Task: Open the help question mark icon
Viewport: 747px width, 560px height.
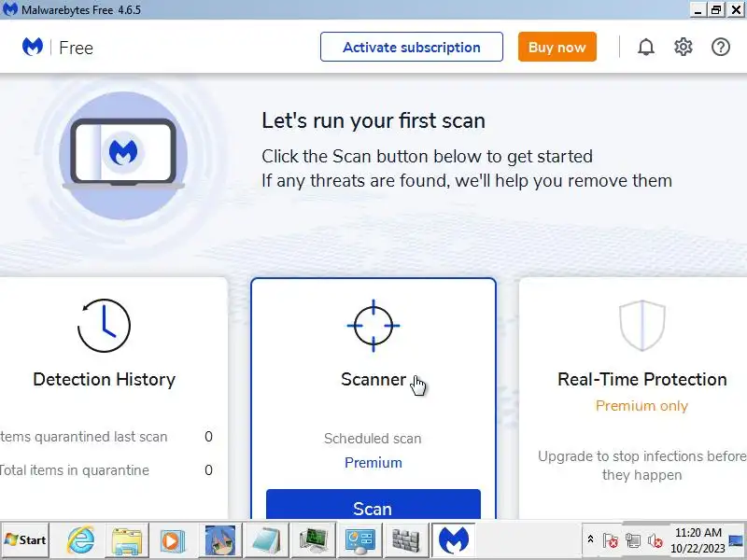Action: (720, 47)
